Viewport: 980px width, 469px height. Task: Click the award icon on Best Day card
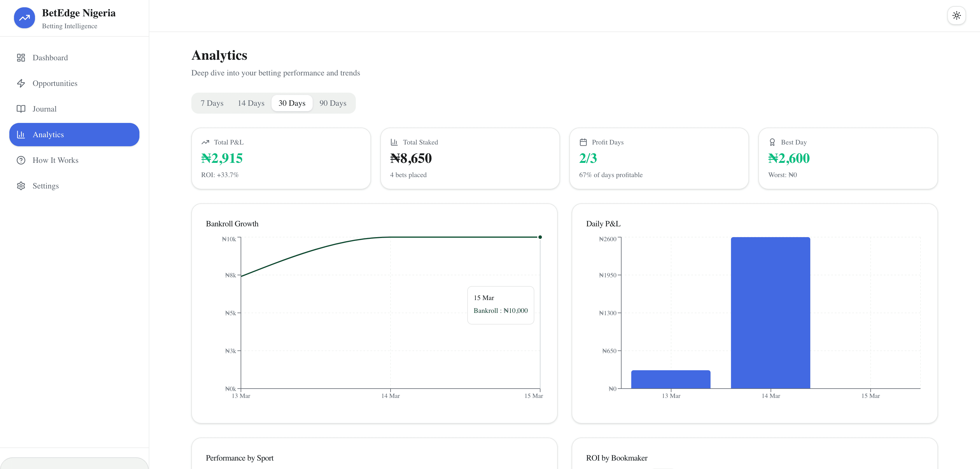point(772,142)
